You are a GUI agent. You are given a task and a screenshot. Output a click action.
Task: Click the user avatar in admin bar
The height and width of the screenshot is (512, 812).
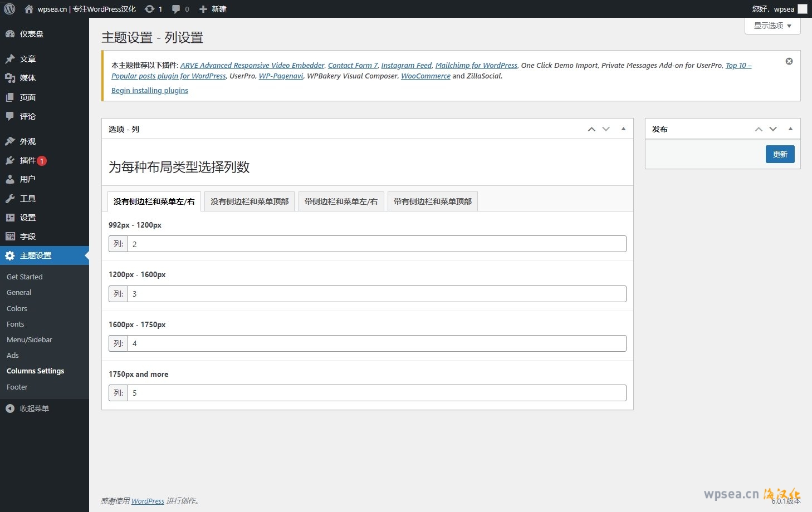(x=803, y=9)
